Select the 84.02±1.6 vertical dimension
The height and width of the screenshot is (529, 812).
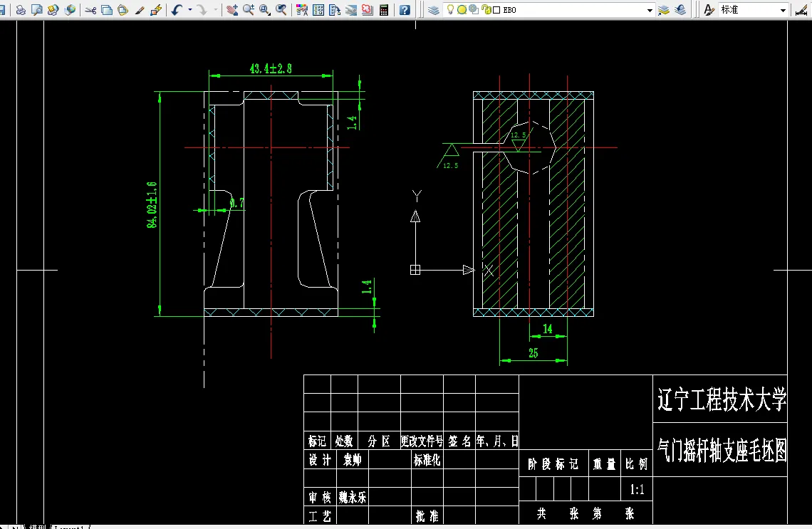click(x=152, y=204)
